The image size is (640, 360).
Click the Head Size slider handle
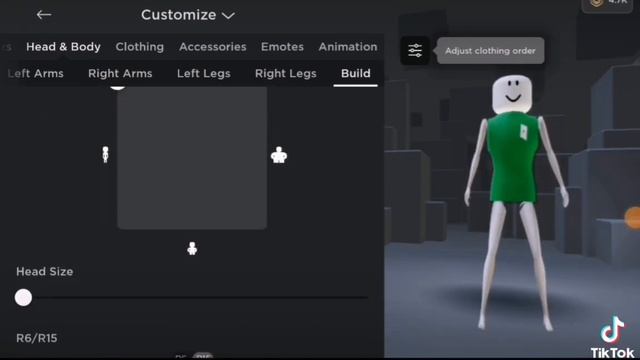[23, 298]
